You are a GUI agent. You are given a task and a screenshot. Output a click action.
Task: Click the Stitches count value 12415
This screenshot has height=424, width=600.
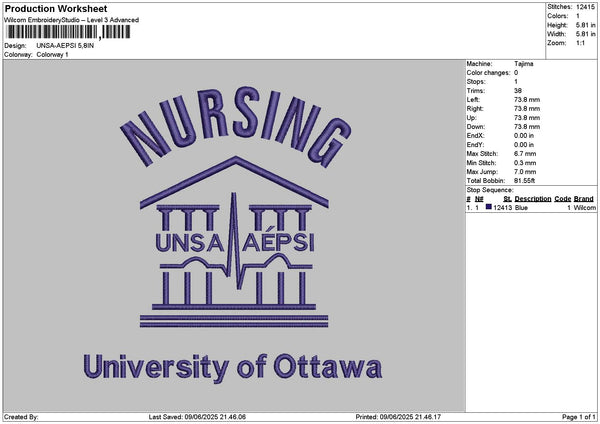(x=585, y=8)
